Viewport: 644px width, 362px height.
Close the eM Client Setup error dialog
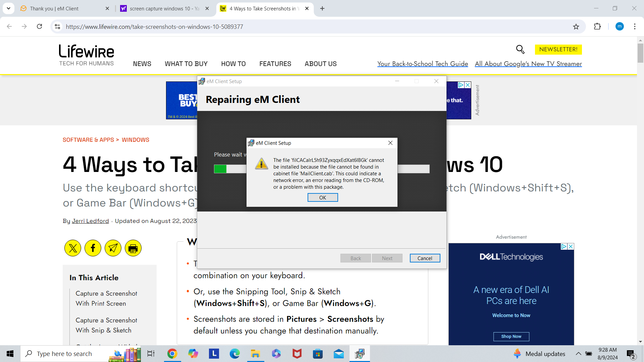(x=390, y=143)
